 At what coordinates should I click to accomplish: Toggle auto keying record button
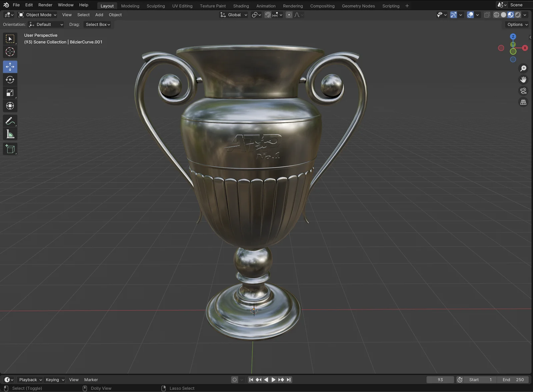point(235,380)
